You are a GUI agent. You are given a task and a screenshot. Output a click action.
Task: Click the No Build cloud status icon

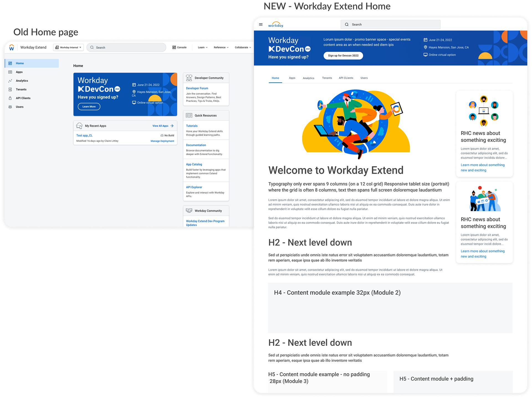162,136
